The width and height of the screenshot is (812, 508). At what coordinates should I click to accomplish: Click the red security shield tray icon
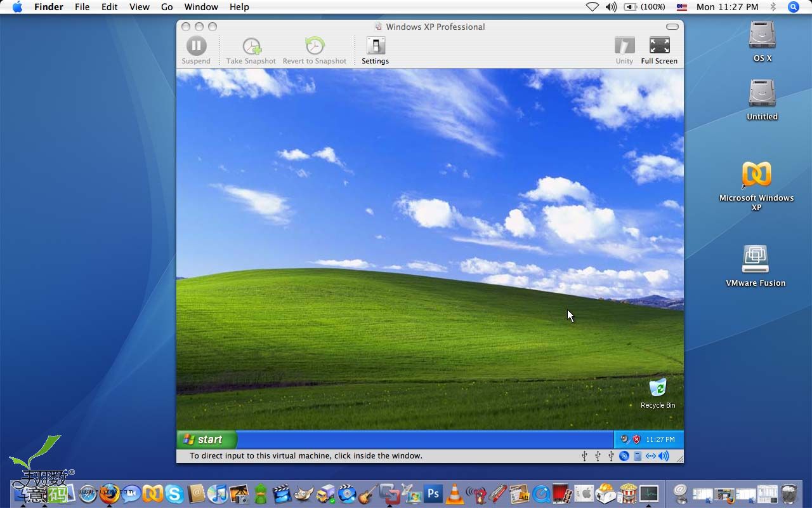[x=636, y=439]
